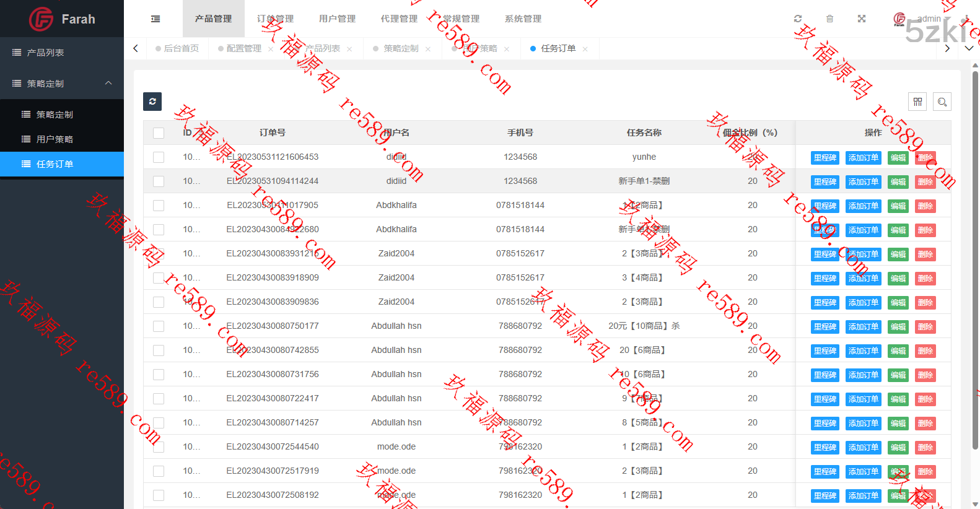Select the checkbox for order EL20230430080750177
980x509 pixels.
(x=159, y=326)
